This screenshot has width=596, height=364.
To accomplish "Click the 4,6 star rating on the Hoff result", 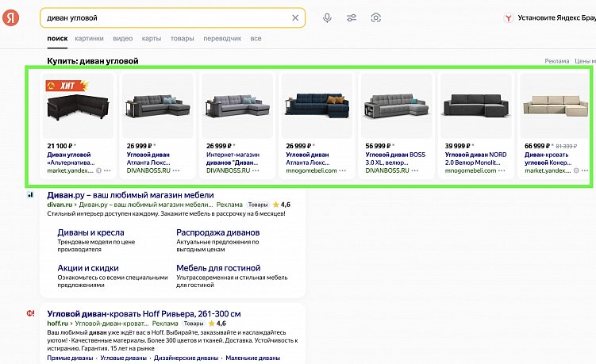I will click(x=217, y=324).
